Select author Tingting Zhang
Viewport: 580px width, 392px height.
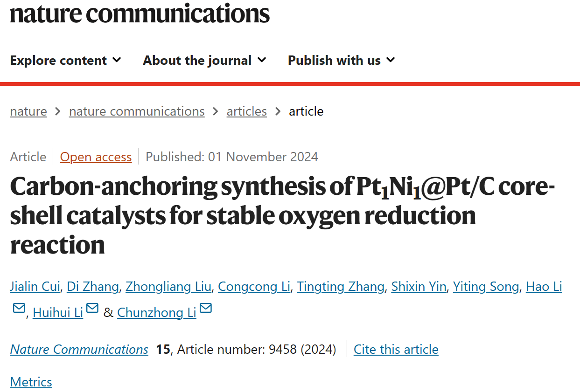[x=341, y=286]
